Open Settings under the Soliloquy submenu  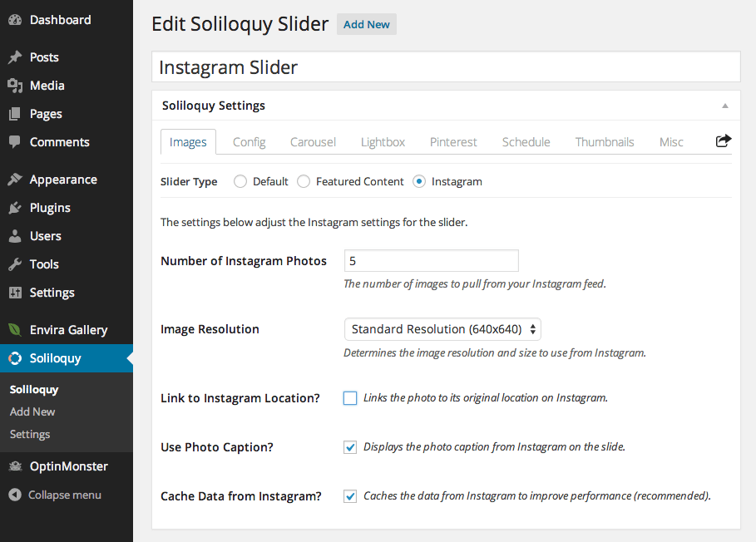coord(30,434)
